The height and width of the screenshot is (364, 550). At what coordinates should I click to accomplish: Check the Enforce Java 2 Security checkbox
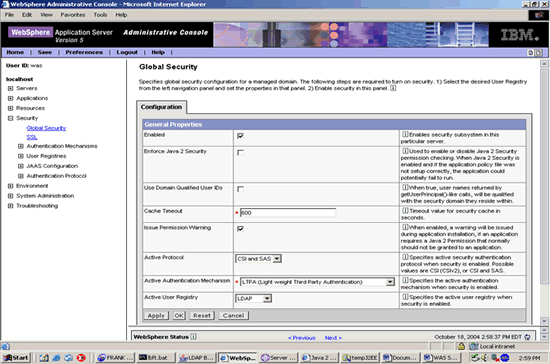click(x=240, y=153)
